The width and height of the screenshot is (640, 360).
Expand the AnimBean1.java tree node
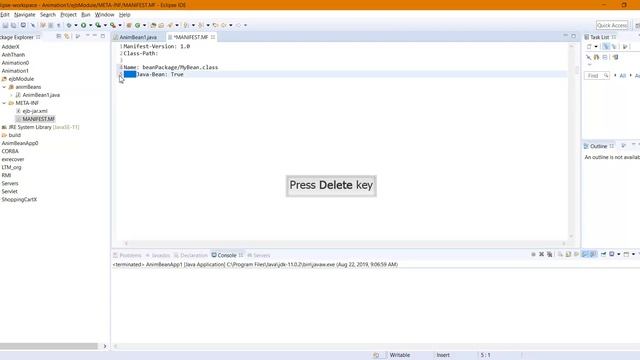tap(11, 95)
